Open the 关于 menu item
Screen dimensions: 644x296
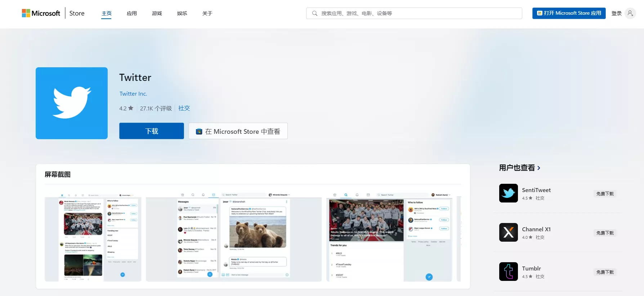[x=207, y=13]
